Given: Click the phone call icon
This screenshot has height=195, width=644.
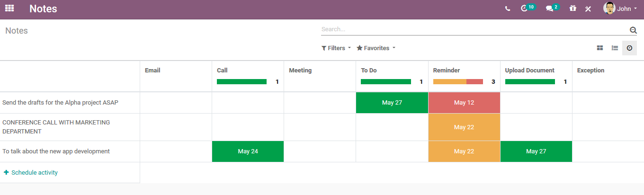Looking at the screenshot, I should 508,9.
